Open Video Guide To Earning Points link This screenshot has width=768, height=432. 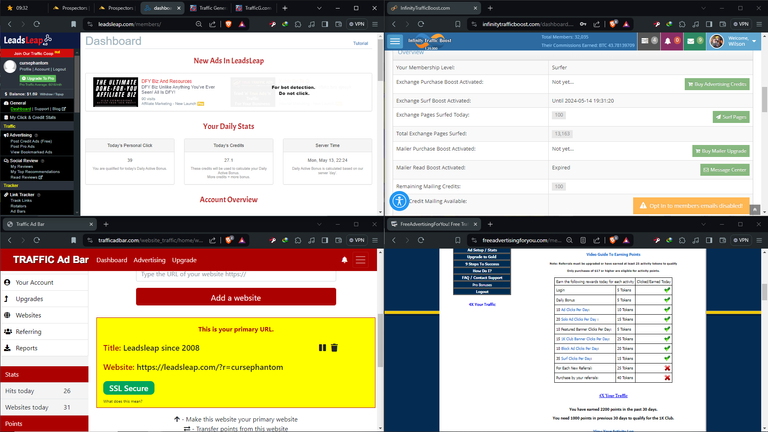[613, 254]
